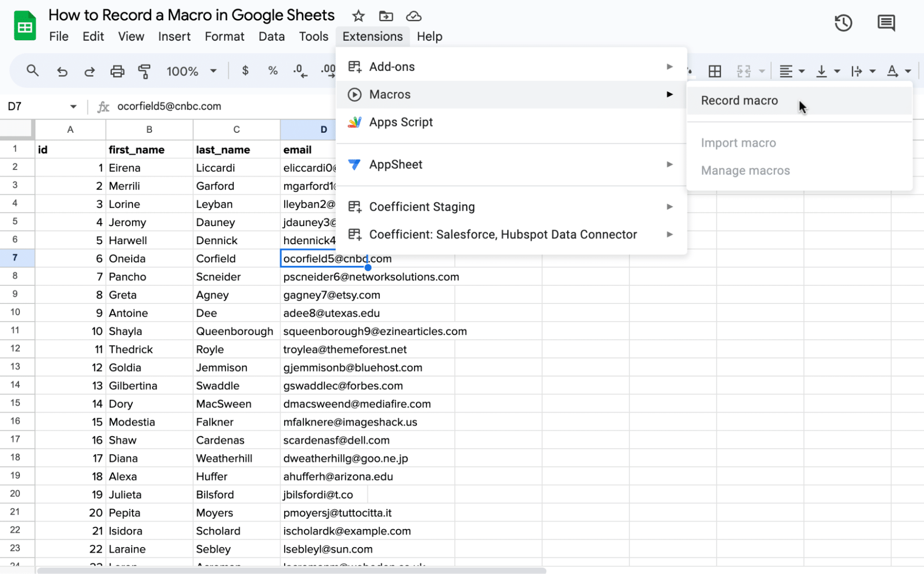Click the Add-ons puzzle icon
The image size is (924, 574).
point(355,67)
